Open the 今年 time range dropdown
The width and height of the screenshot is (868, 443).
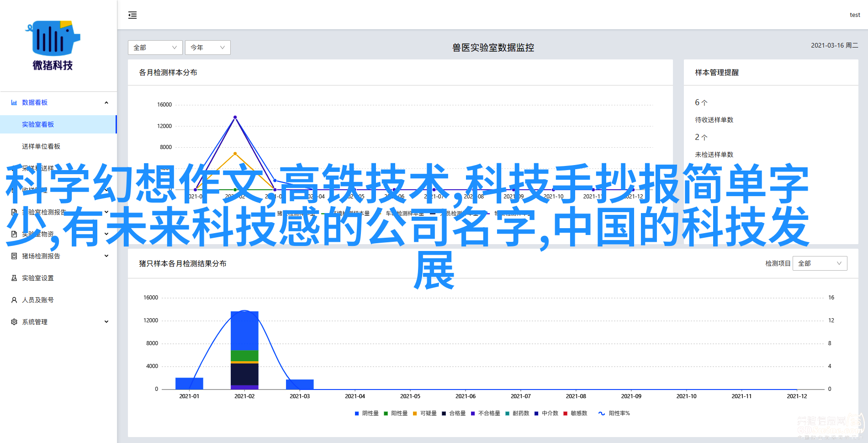pyautogui.click(x=207, y=48)
